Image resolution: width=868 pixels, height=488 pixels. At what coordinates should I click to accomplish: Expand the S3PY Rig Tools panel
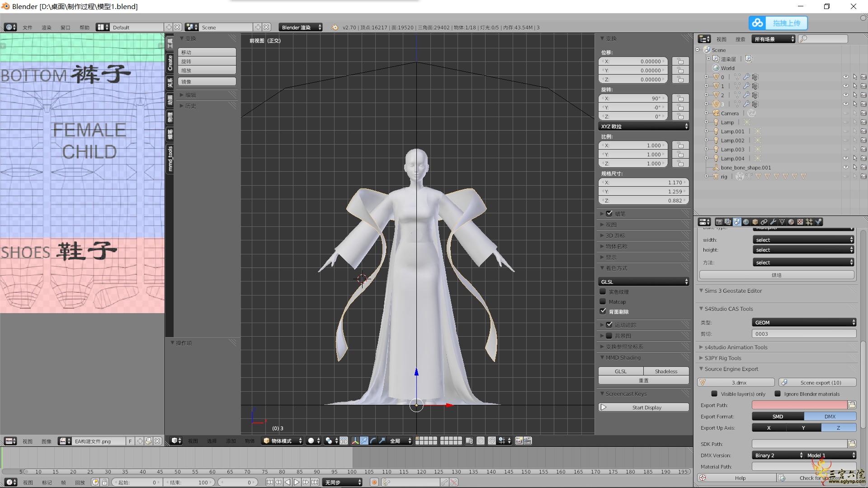click(722, 358)
